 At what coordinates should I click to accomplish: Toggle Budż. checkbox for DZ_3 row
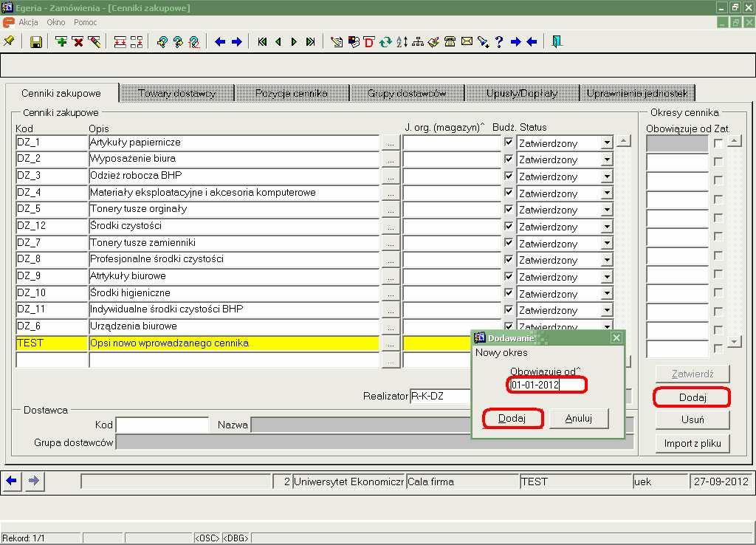(508, 176)
